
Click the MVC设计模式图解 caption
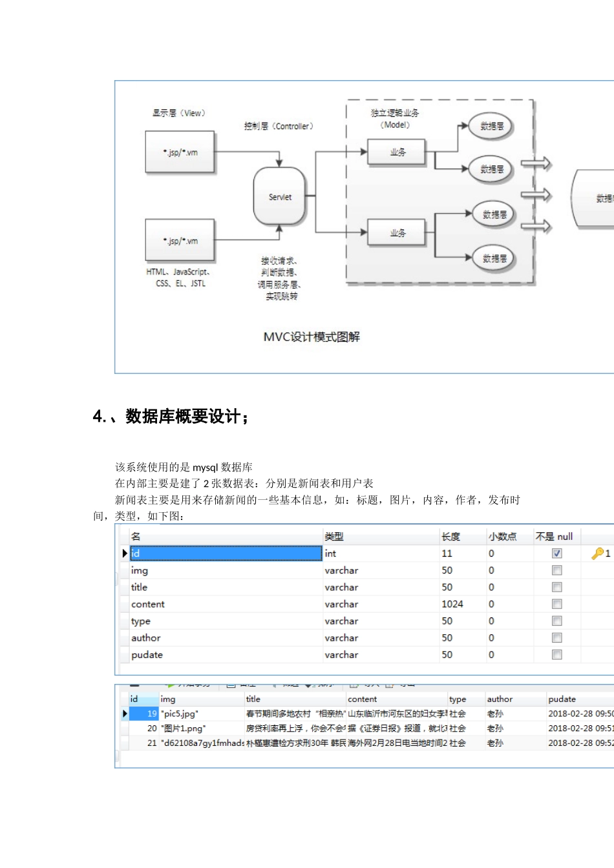(312, 337)
